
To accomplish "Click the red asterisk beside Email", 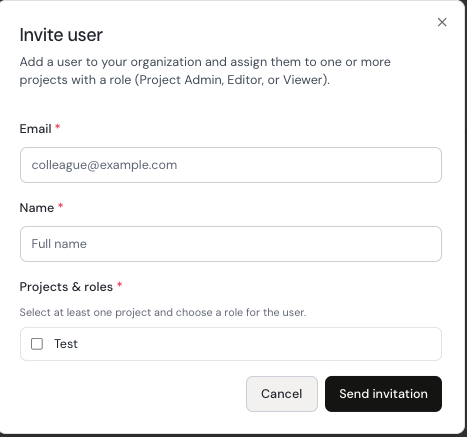I will point(57,127).
